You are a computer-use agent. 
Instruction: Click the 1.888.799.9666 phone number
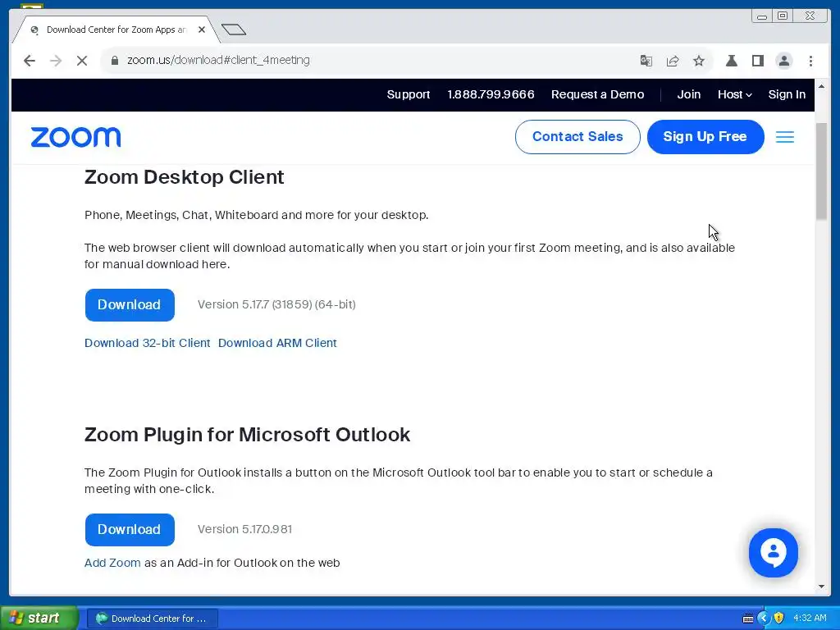pyautogui.click(x=491, y=94)
